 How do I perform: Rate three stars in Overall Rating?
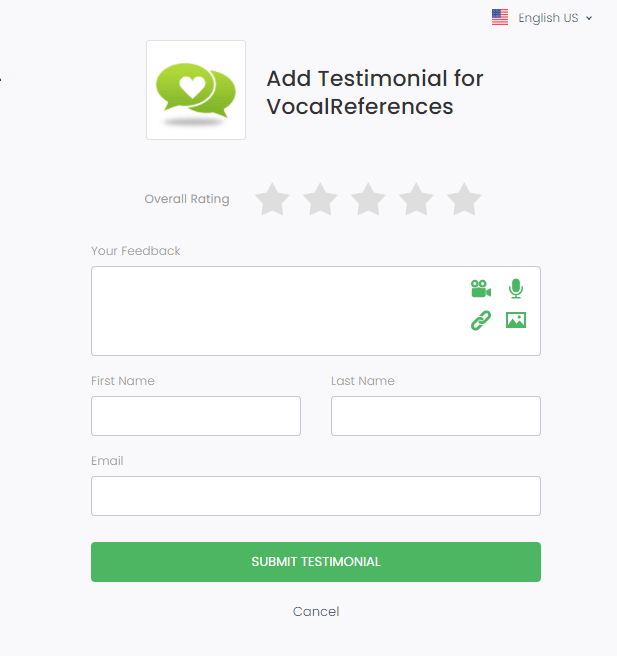coord(368,199)
